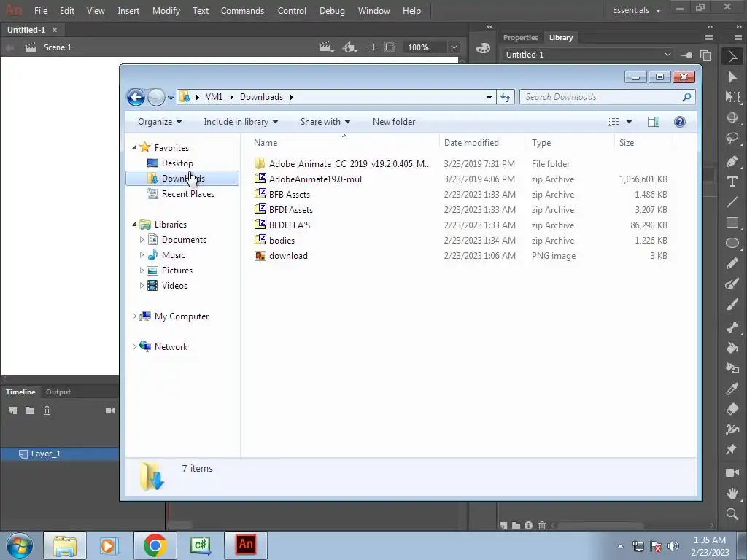Viewport: 747px width, 560px height.
Task: Select the Text tool
Action: click(732, 182)
